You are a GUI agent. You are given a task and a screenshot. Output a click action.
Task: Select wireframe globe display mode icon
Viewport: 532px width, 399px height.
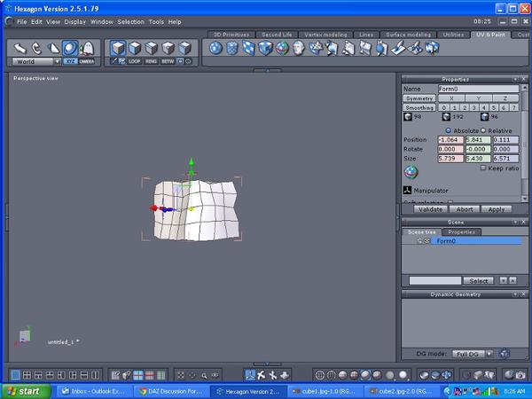[319, 375]
